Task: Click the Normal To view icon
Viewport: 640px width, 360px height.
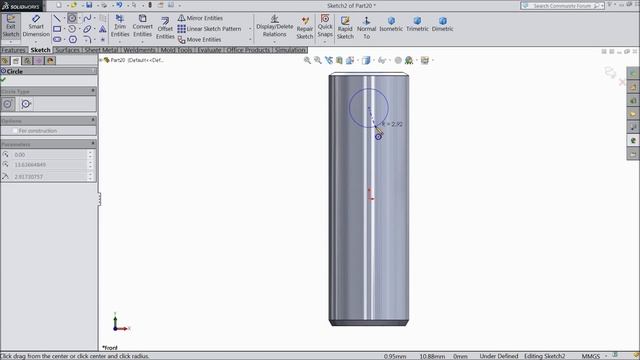Action: 367,28
